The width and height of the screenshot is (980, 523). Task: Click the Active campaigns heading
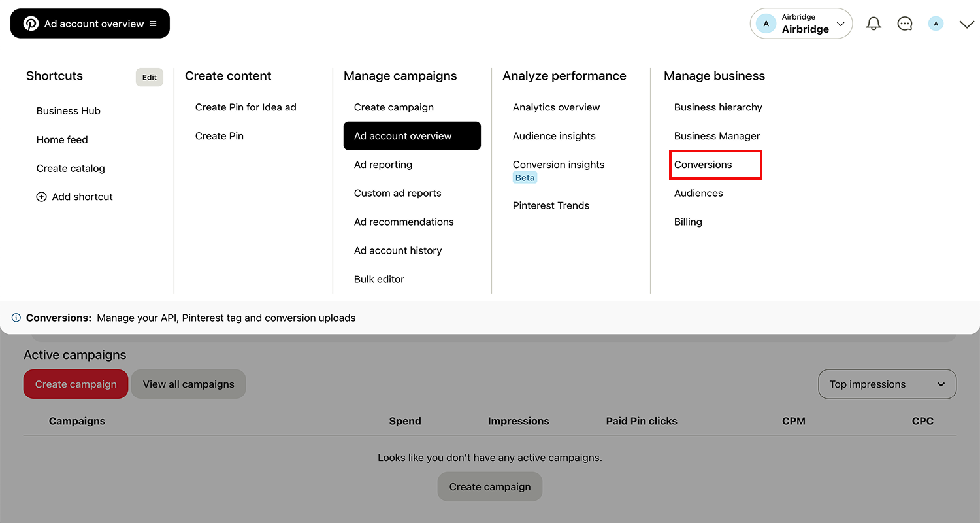click(75, 355)
